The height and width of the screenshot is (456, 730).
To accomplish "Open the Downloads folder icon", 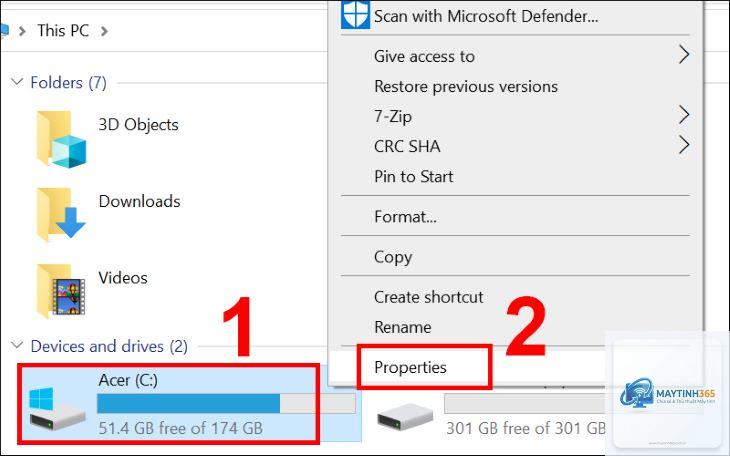I will point(61,215).
